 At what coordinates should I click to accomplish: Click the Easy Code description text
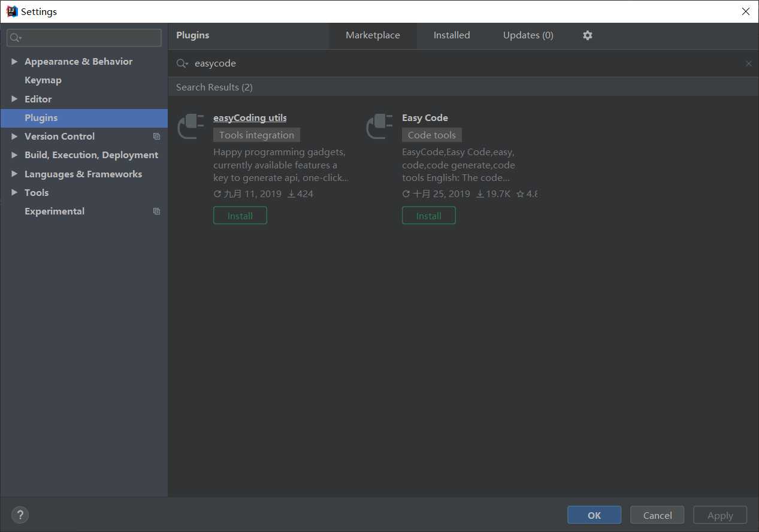[x=458, y=165]
